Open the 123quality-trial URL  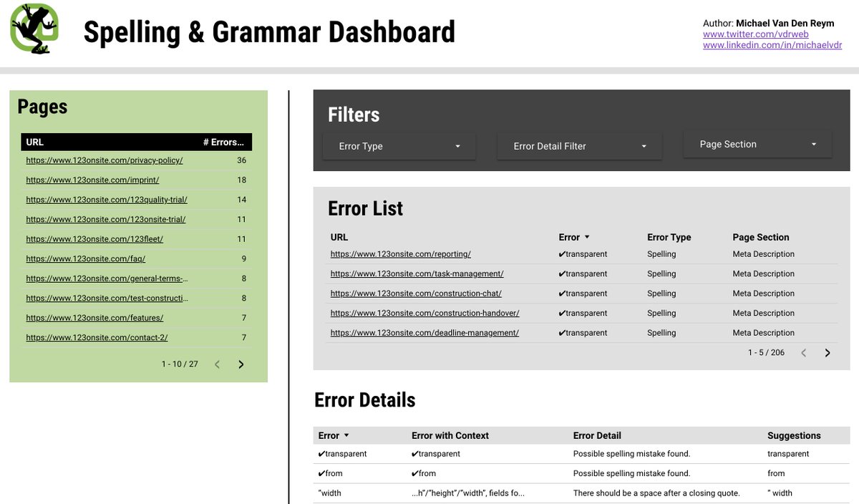coord(107,200)
